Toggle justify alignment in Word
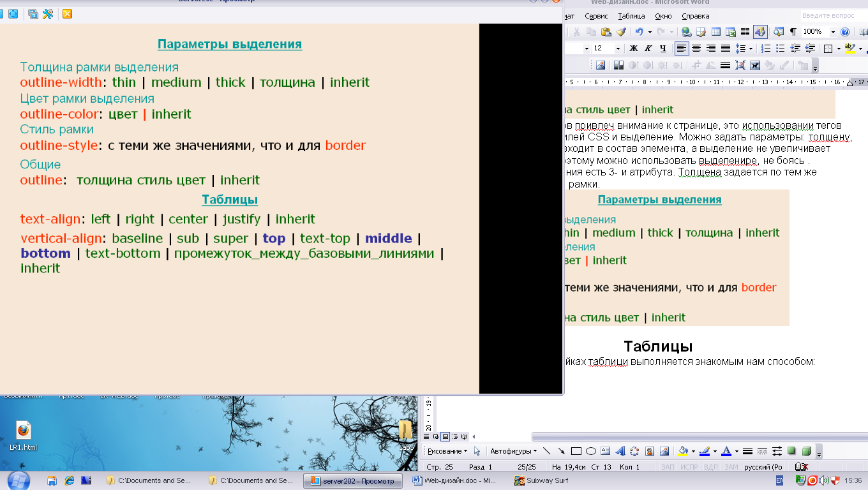 pyautogui.click(x=726, y=48)
